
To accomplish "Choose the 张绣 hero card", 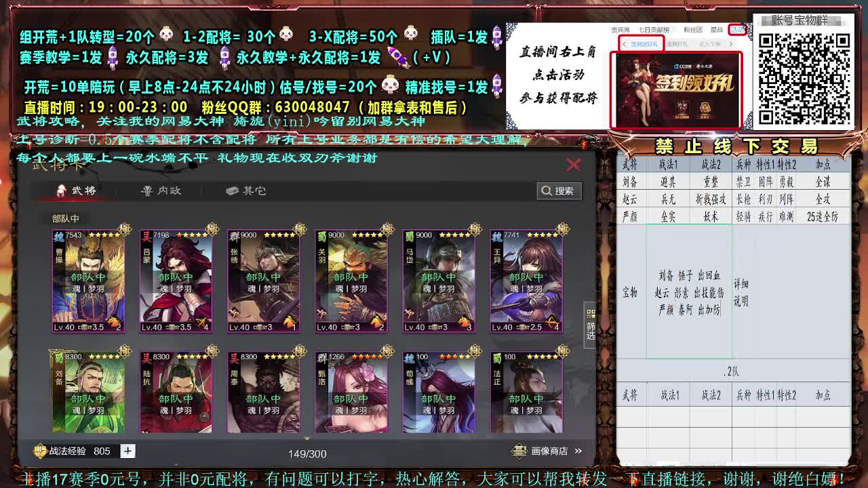I will 263,281.
